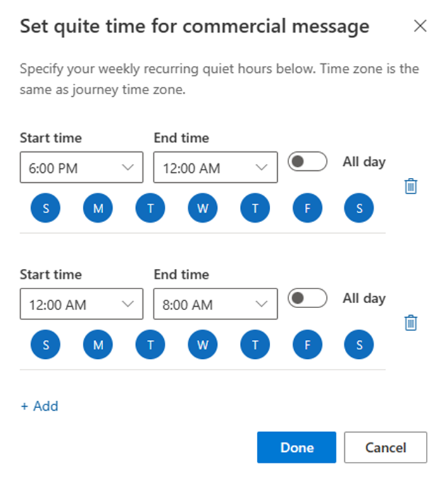Confirm with the Done button
Viewport: 448px width, 486px height.
click(x=297, y=447)
